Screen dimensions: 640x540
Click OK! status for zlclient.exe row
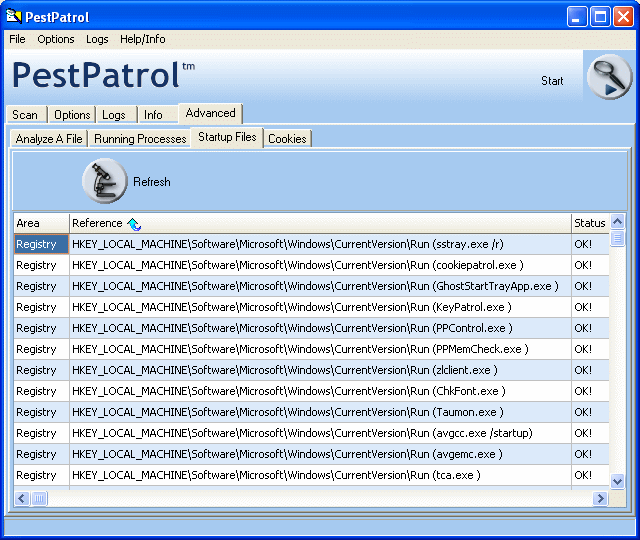click(x=590, y=370)
